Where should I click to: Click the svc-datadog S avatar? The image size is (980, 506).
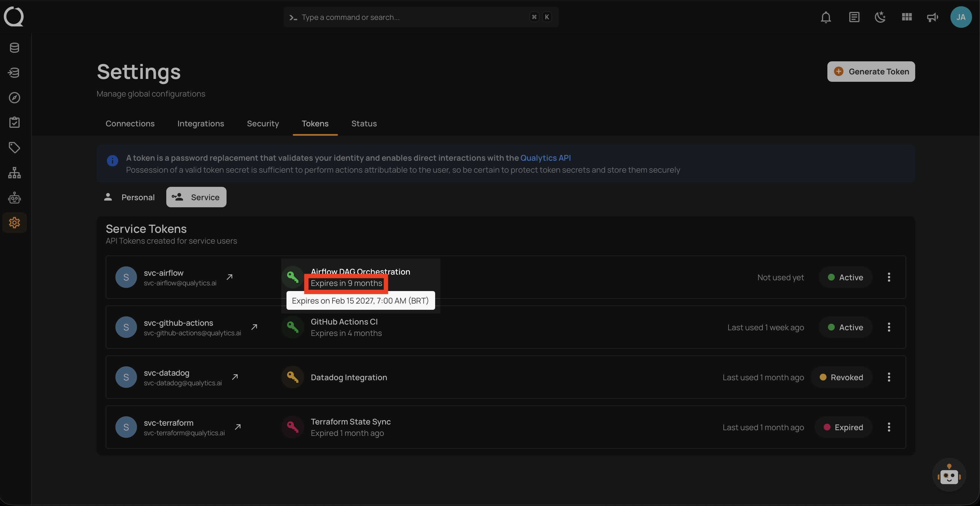(x=126, y=377)
